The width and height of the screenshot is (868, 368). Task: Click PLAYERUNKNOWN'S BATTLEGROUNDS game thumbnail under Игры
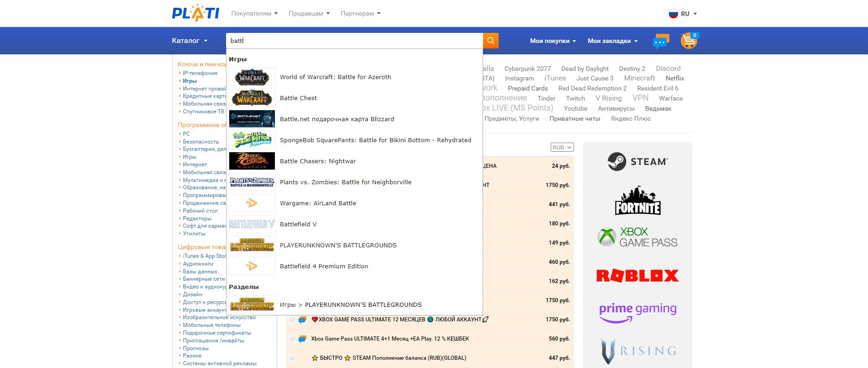[252, 245]
